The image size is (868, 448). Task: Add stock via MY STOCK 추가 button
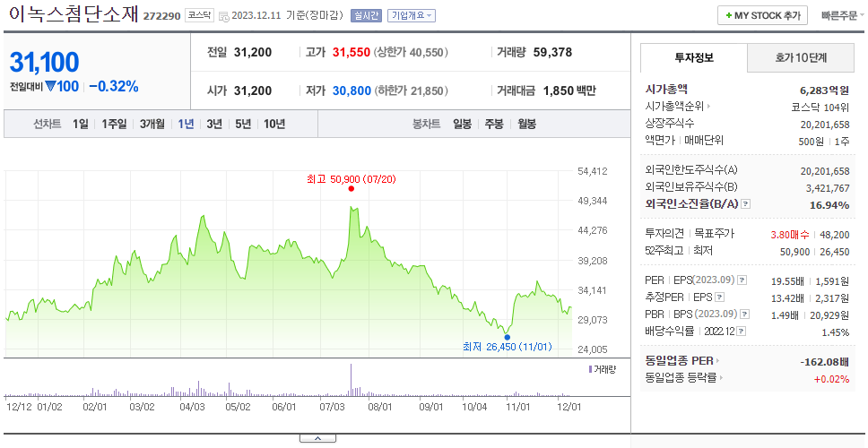pos(762,15)
